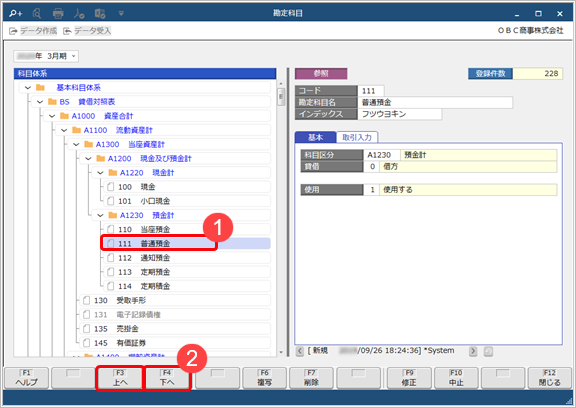Open the 3月期 fiscal period dropdown
This screenshot has height=408, width=576.
point(46,56)
